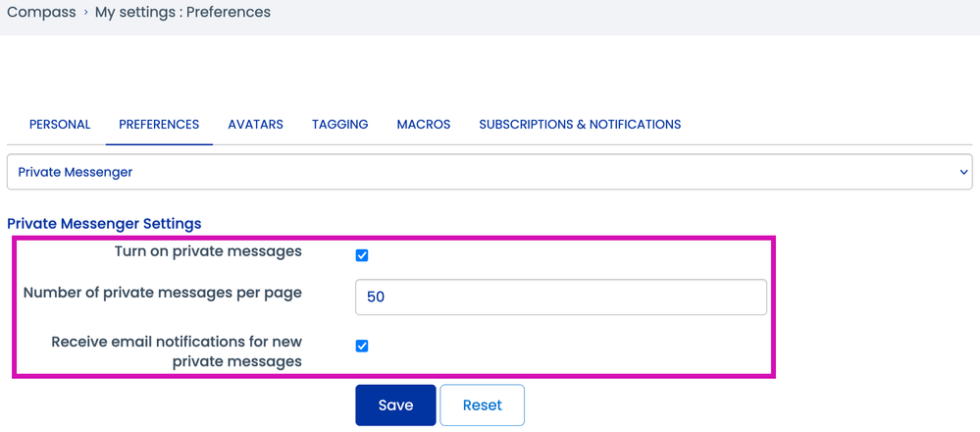Toggle the Receive email notifications checkbox
The height and width of the screenshot is (432, 980).
point(362,346)
